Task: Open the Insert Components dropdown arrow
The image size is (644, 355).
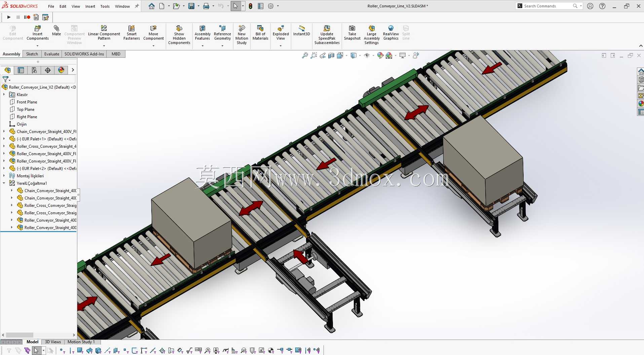Action: [37, 46]
